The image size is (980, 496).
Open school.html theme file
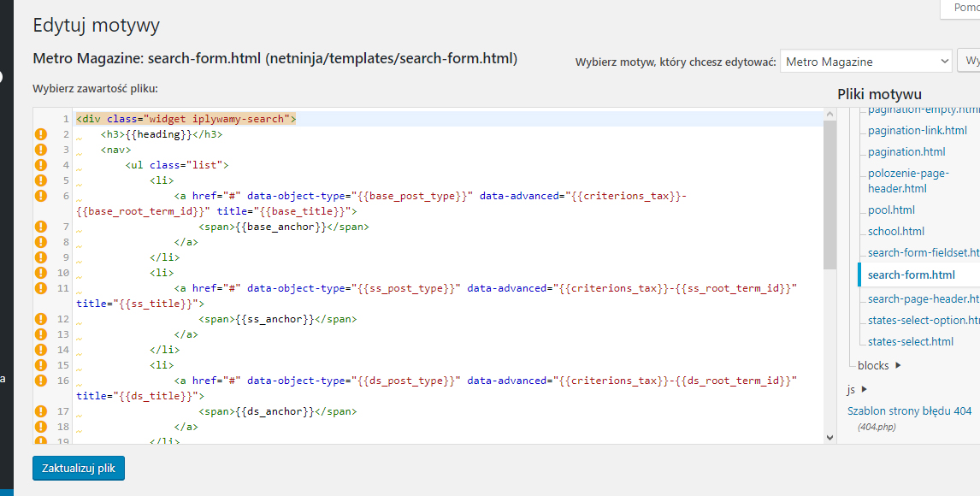tap(895, 231)
